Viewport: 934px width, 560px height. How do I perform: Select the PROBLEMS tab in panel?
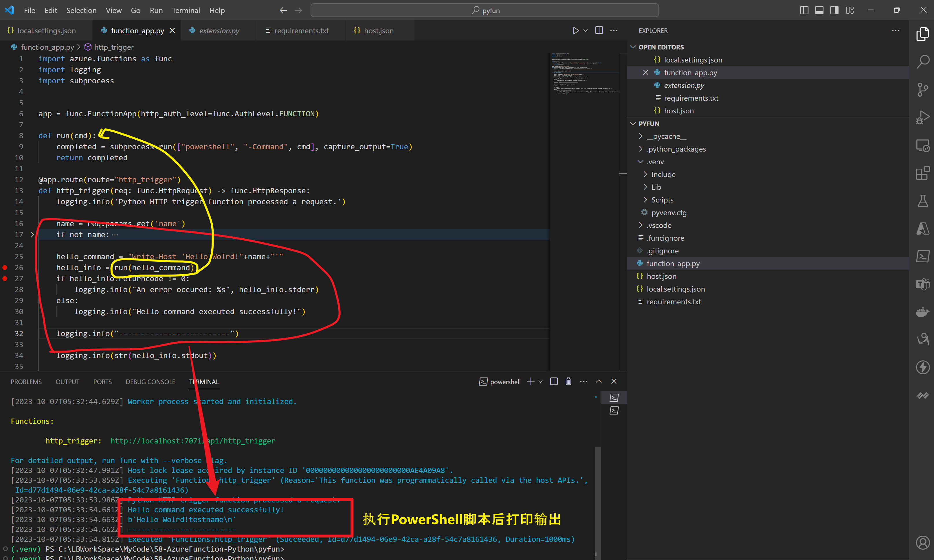click(26, 381)
